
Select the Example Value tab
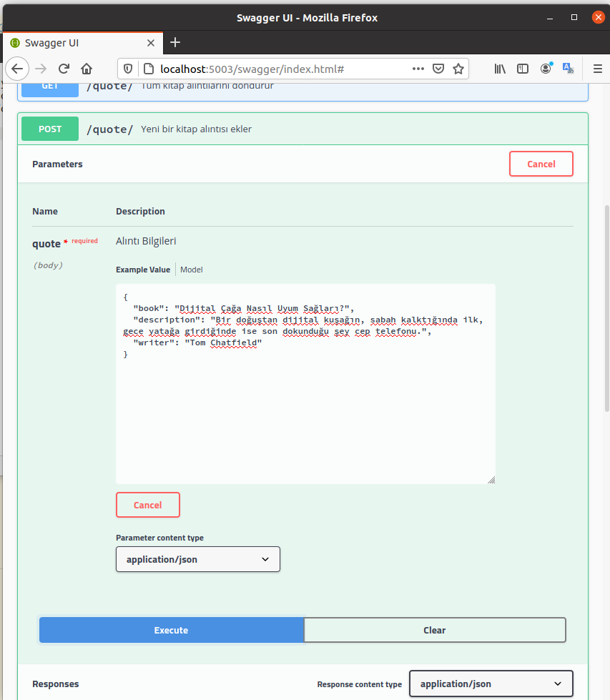tap(143, 270)
